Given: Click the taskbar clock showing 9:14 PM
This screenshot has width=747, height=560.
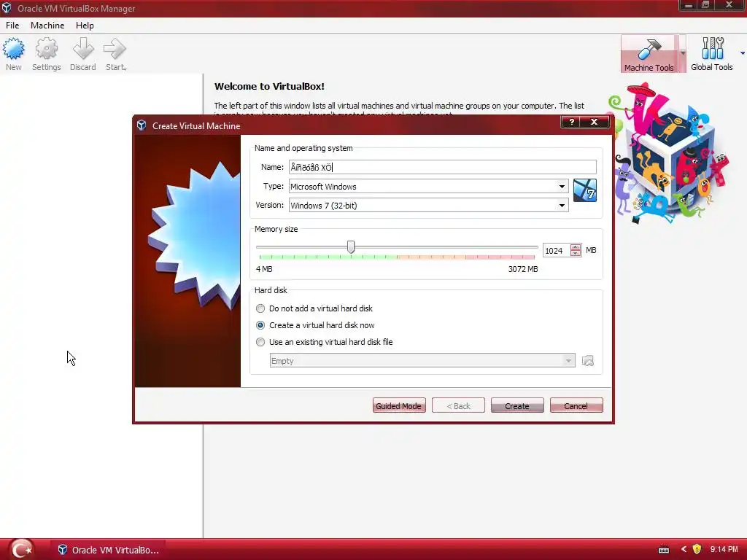Looking at the screenshot, I should (x=724, y=550).
